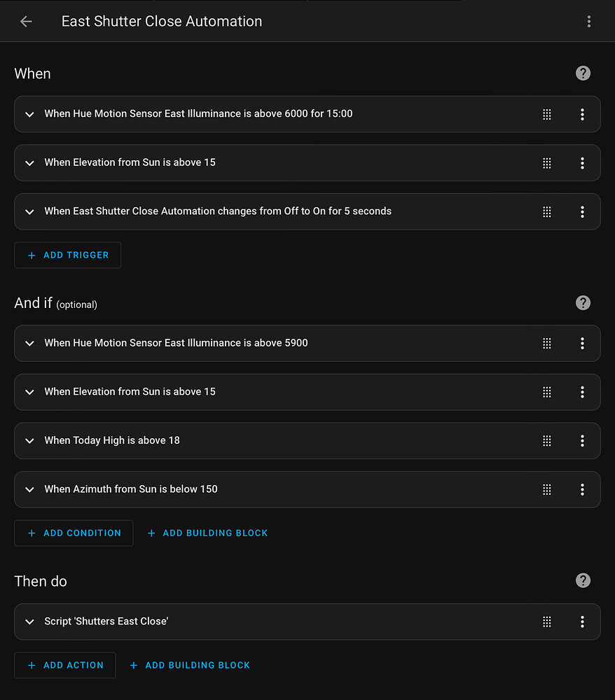615x700 pixels.
Task: Click the Add Condition button
Action: tap(74, 533)
